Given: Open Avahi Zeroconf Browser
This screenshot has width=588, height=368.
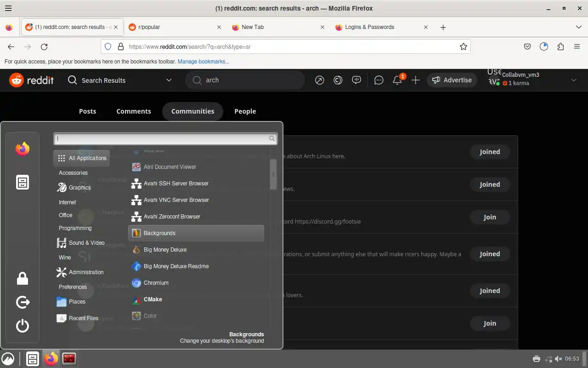Looking at the screenshot, I should (196, 217).
